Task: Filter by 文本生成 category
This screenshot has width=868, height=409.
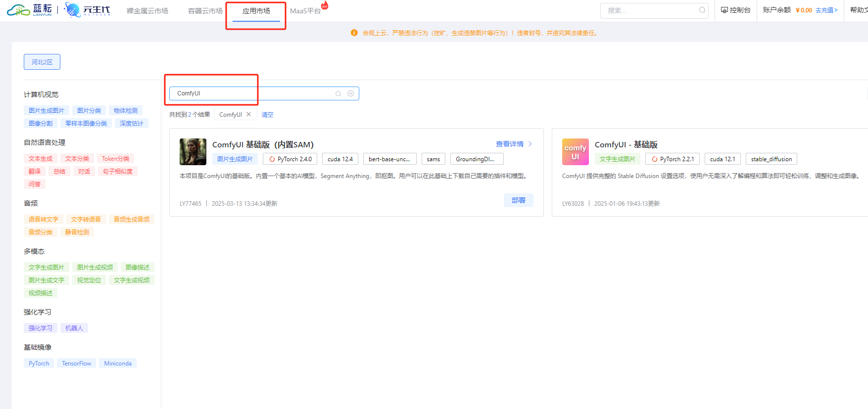Action: (x=41, y=159)
